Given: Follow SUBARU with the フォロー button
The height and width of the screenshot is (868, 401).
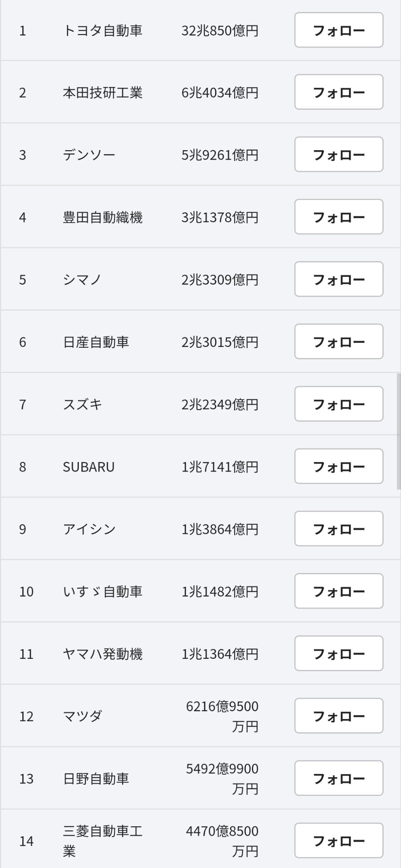Looking at the screenshot, I should (339, 467).
